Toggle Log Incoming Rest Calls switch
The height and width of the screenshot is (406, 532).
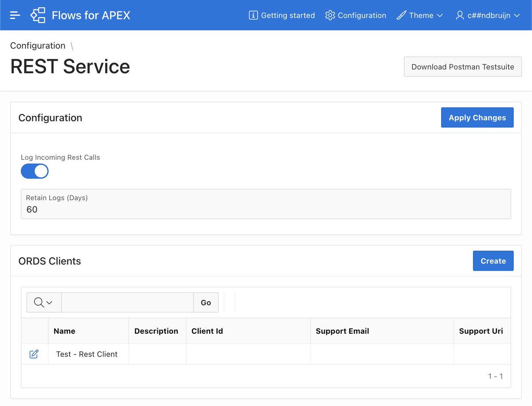click(x=35, y=171)
